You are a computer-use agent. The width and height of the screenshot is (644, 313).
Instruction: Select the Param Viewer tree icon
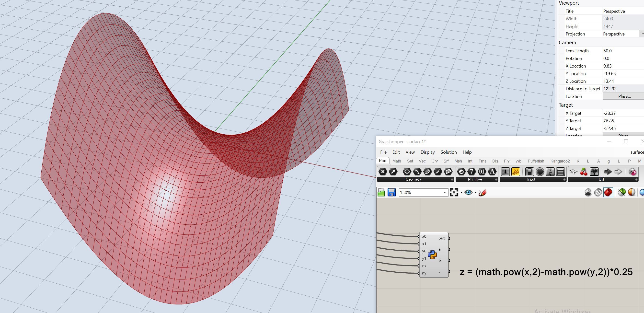pos(594,172)
